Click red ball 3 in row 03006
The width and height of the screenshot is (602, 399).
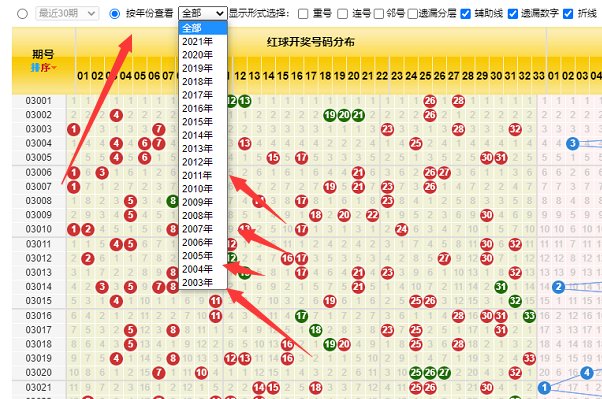(x=102, y=173)
